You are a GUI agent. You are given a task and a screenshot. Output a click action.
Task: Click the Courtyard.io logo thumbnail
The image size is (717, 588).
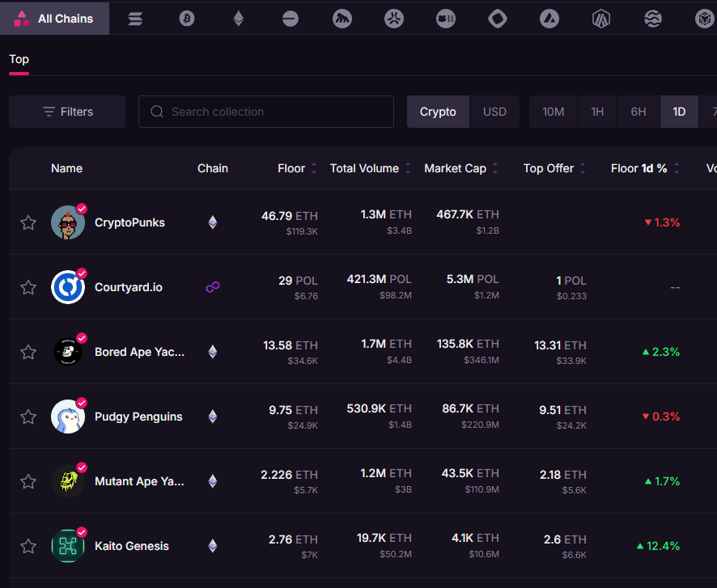(68, 287)
